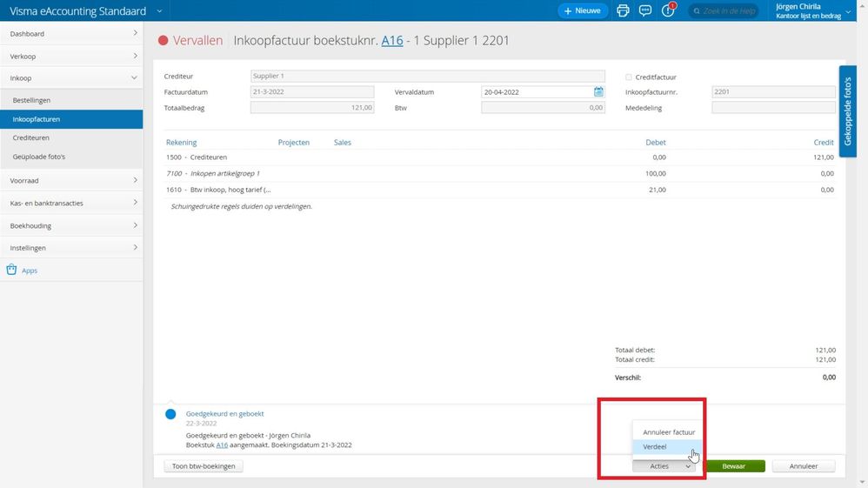Open voucher A16 link in title

(x=392, y=41)
